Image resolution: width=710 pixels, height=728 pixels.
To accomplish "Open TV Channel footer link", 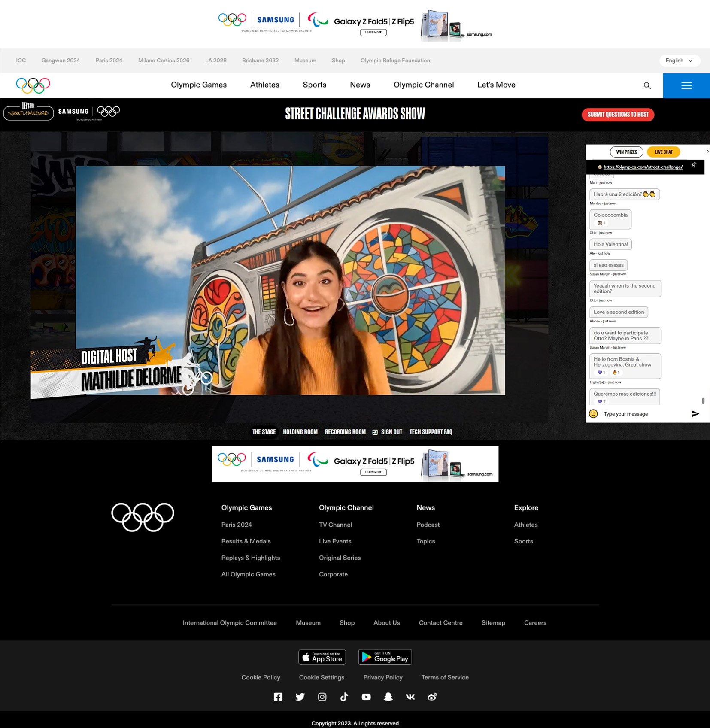I will pos(335,525).
